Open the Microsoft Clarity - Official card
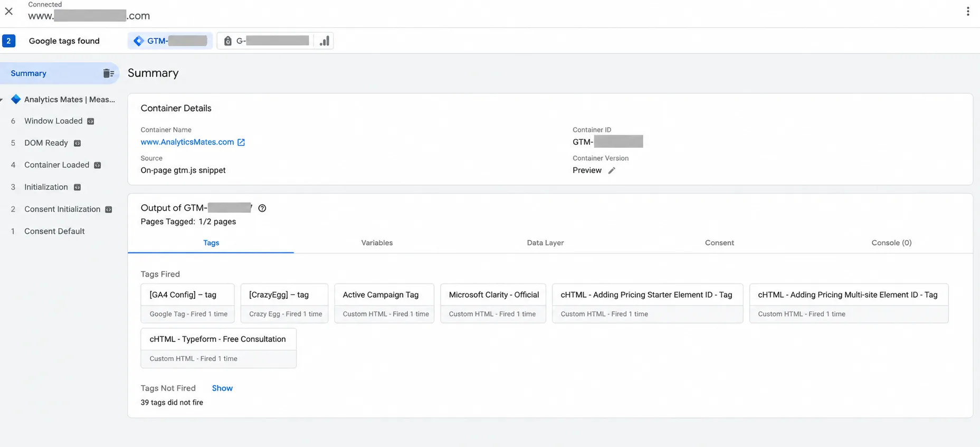Viewport: 980px width, 447px height. pos(493,303)
